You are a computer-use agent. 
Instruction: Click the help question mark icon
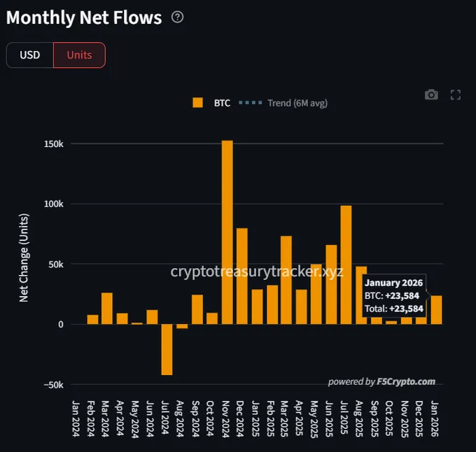pyautogui.click(x=177, y=17)
